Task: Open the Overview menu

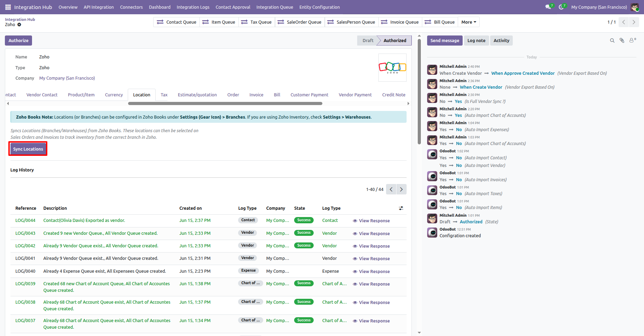Action: tap(68, 7)
